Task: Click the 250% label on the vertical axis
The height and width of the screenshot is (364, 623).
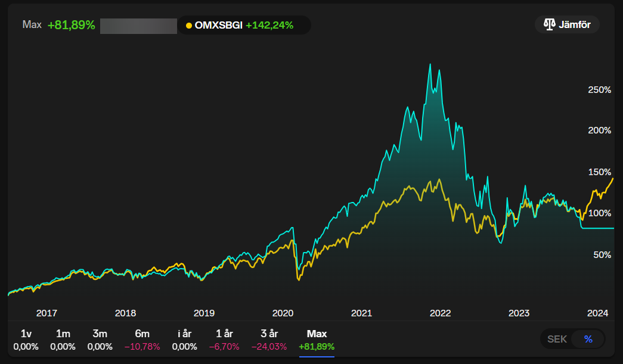Action: tap(599, 90)
